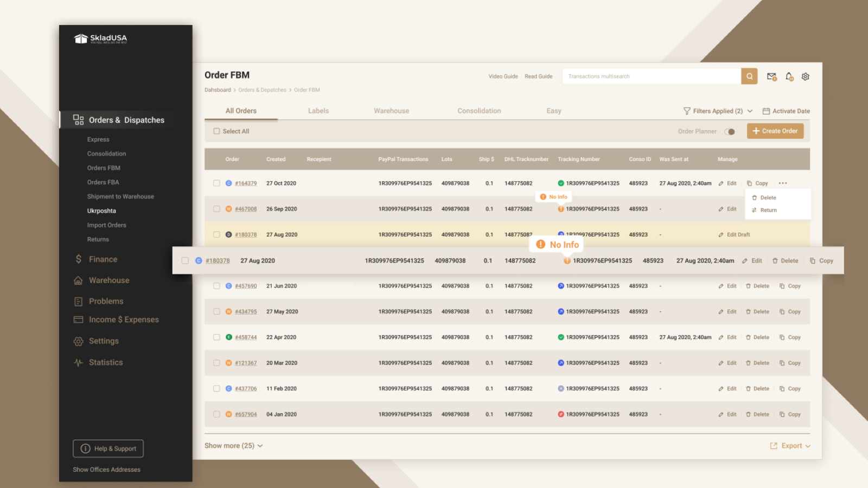Open the Export dropdown

tap(790, 446)
